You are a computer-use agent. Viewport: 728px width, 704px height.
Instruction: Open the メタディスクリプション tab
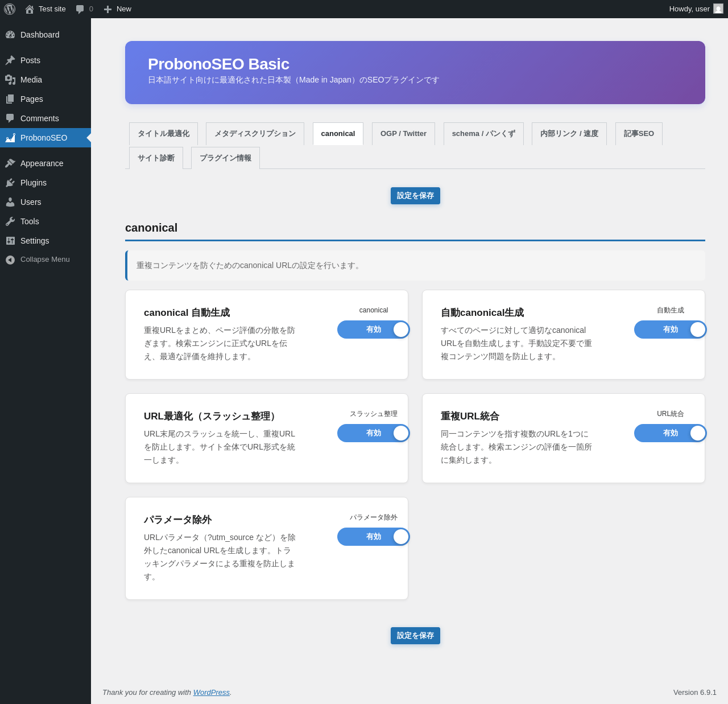point(255,134)
